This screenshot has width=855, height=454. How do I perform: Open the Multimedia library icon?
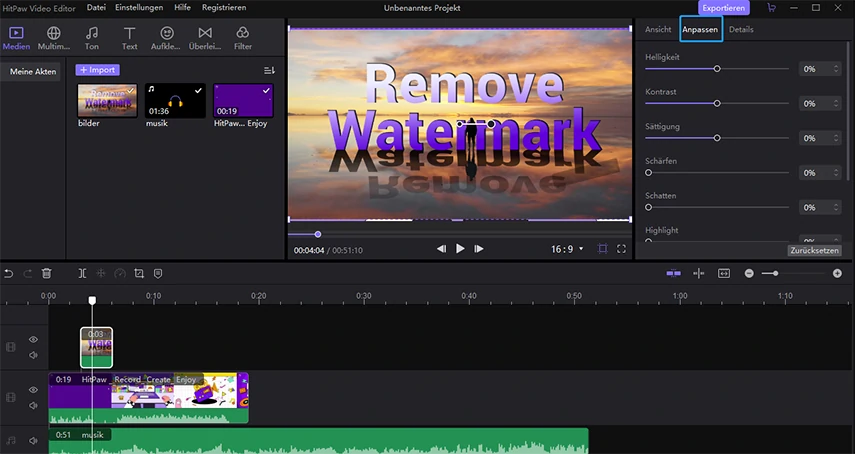53,38
